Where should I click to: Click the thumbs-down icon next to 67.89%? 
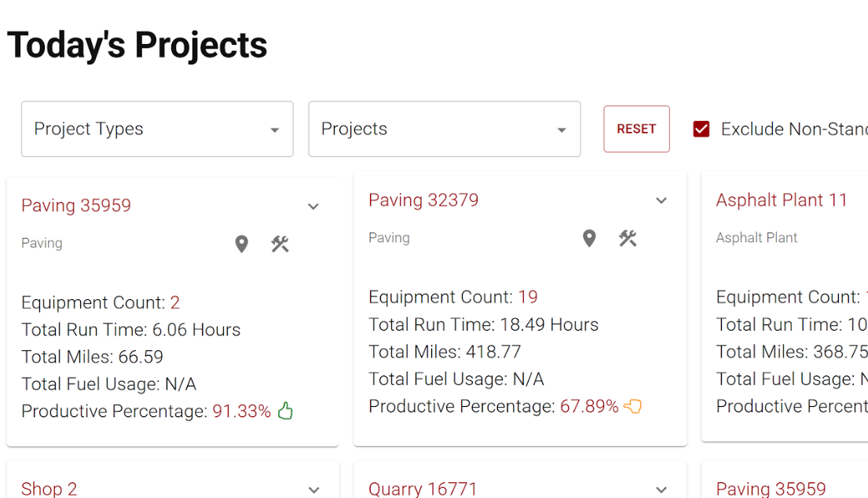633,406
